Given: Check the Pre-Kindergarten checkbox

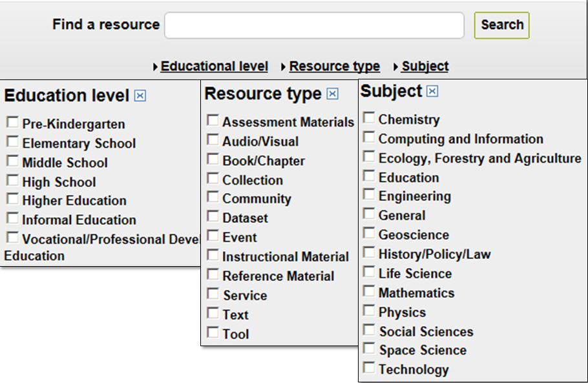Looking at the screenshot, I should (x=12, y=122).
